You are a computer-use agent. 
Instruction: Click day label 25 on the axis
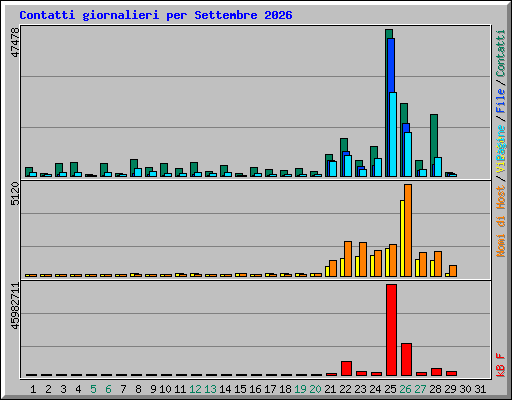point(390,389)
